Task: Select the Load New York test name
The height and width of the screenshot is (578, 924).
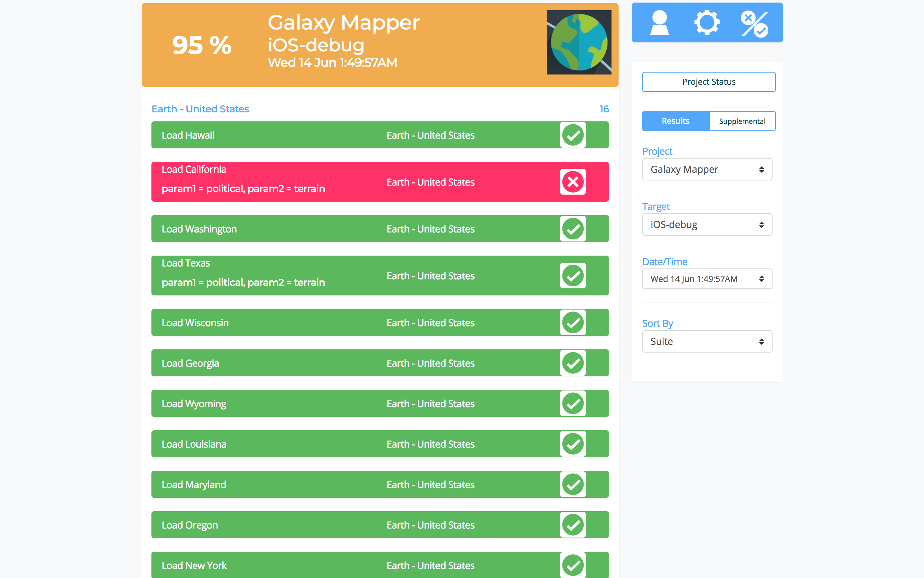Action: pos(194,565)
